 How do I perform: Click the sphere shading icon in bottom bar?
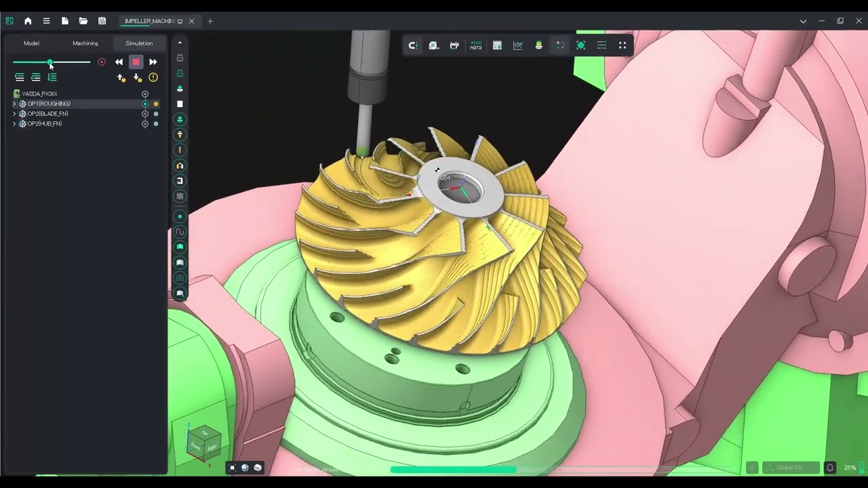click(245, 468)
